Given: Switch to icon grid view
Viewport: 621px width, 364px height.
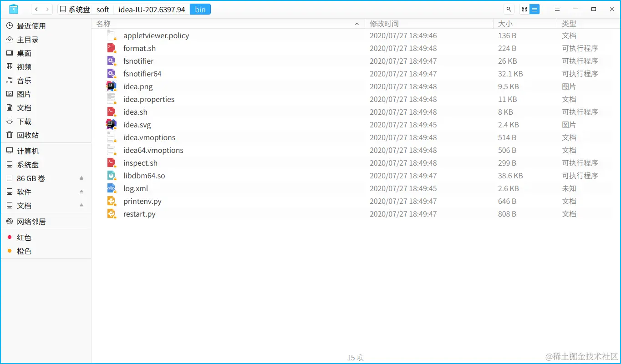Looking at the screenshot, I should [524, 9].
